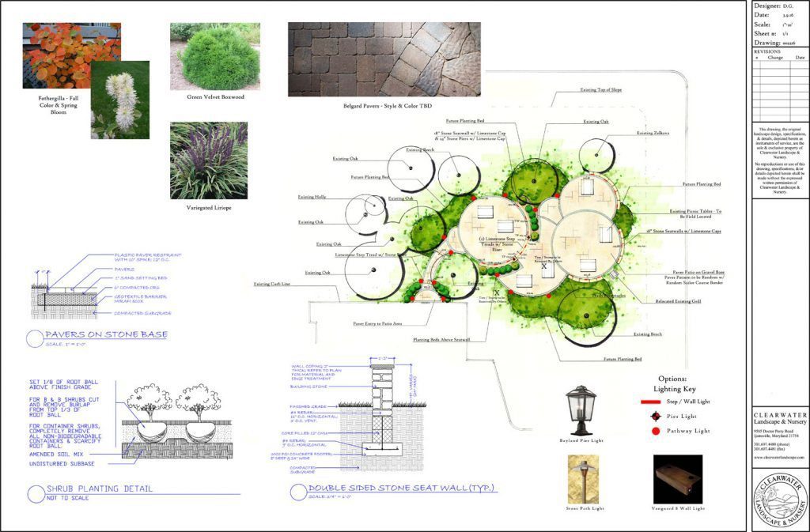Open the Fothergilla fall color photo
The image size is (810, 532).
tap(71, 55)
